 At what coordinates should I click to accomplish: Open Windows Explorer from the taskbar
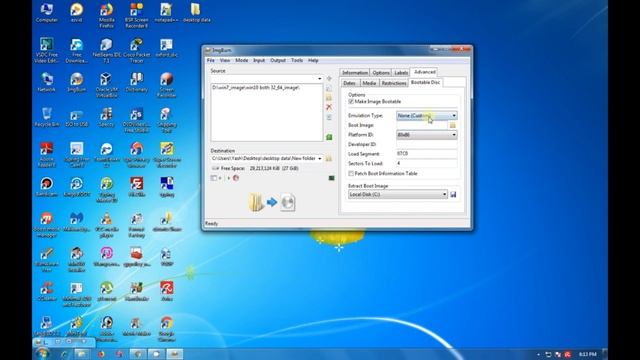(81, 354)
